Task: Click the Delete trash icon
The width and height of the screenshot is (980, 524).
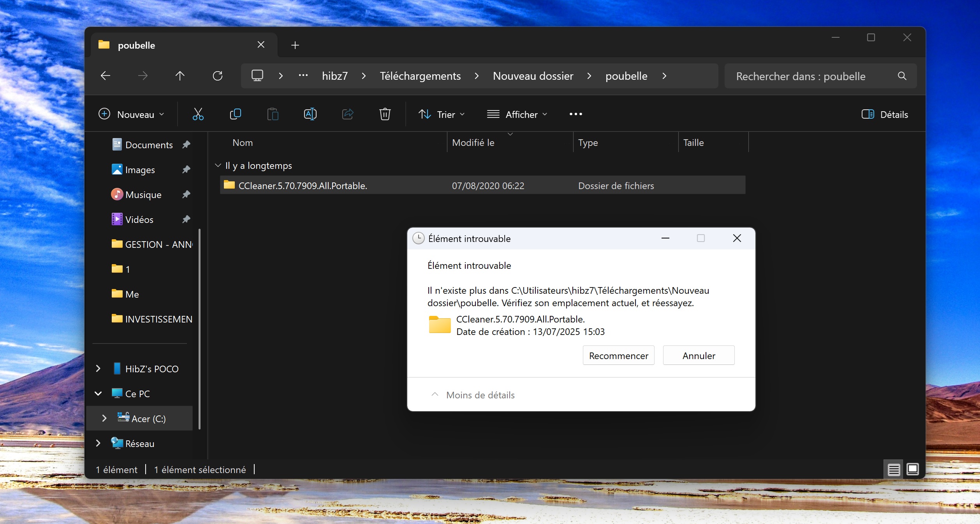Action: [385, 114]
